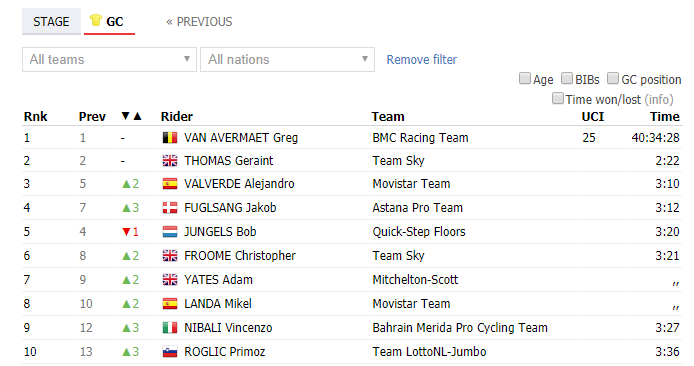694x366 pixels.
Task: Click the Danish flag beside Fuglsang
Action: coord(170,208)
